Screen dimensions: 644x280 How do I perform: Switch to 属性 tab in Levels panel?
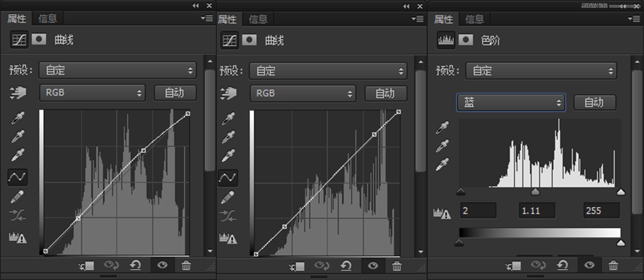(444, 19)
